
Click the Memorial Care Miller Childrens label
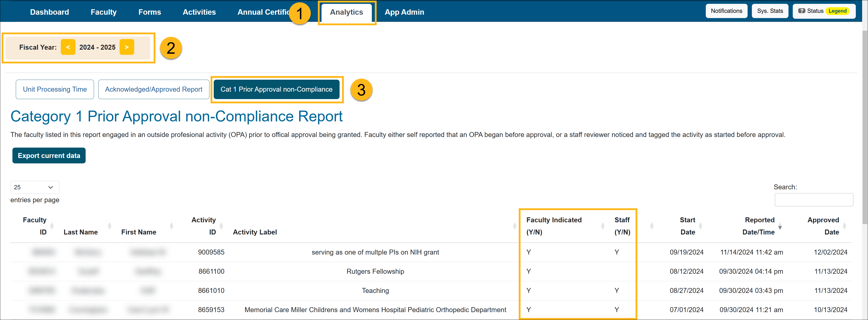[375, 310]
